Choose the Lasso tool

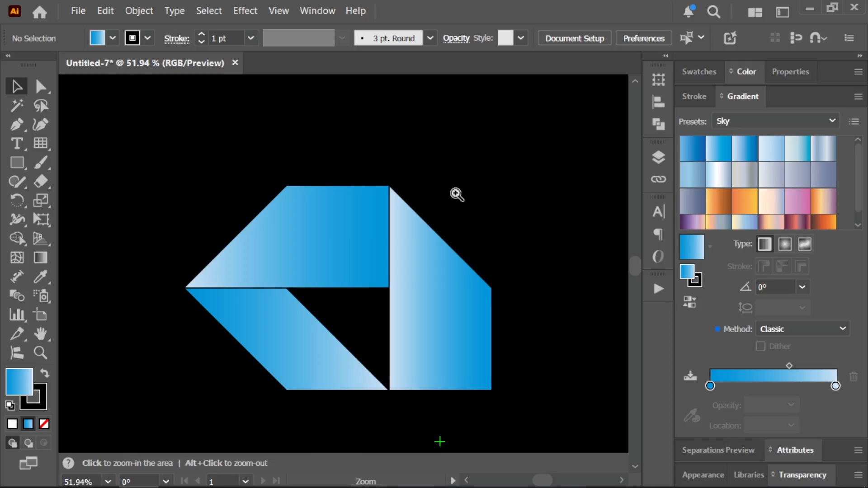[x=41, y=106]
